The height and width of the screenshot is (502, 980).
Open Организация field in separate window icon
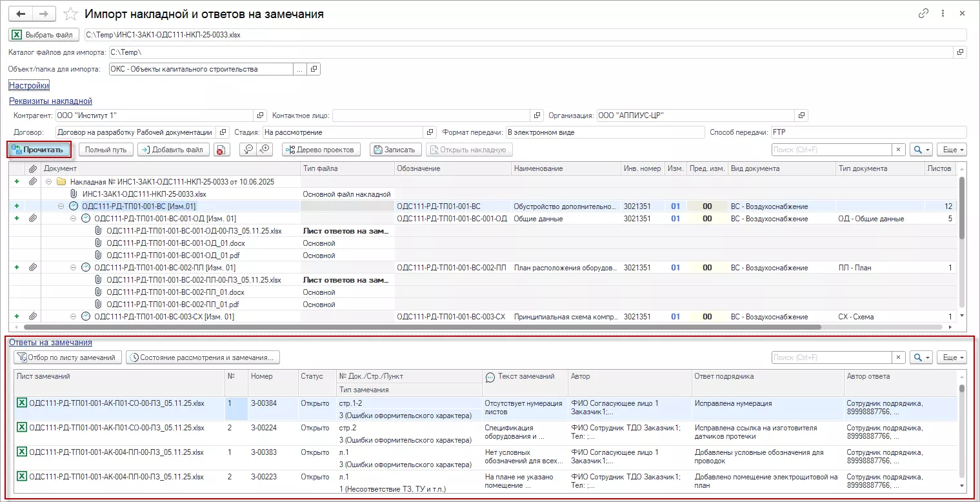click(x=801, y=115)
